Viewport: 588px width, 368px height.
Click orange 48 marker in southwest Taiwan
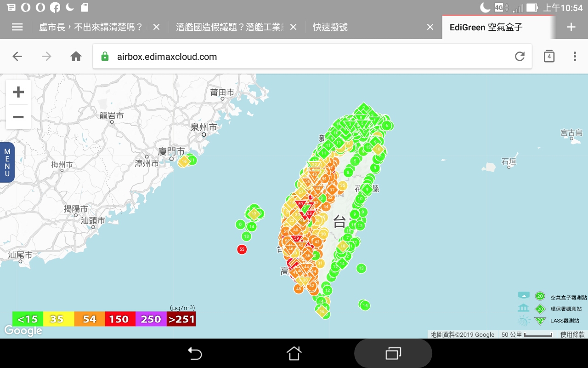tap(299, 289)
